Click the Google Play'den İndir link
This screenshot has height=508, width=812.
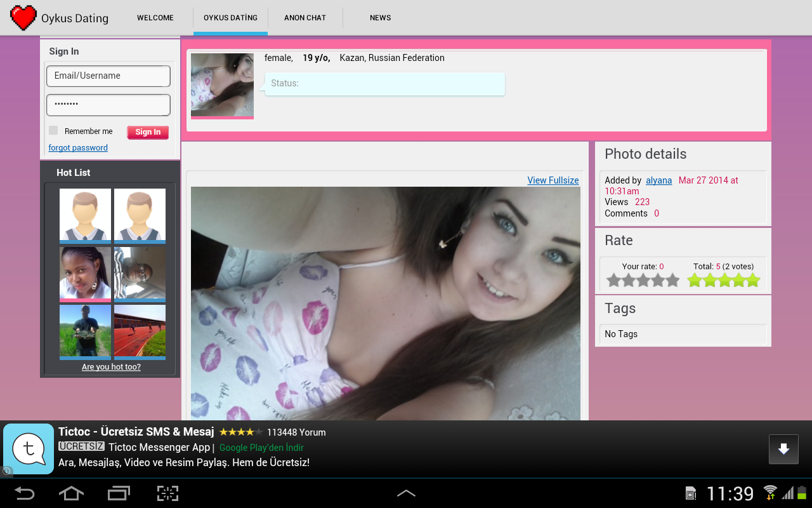click(x=261, y=448)
